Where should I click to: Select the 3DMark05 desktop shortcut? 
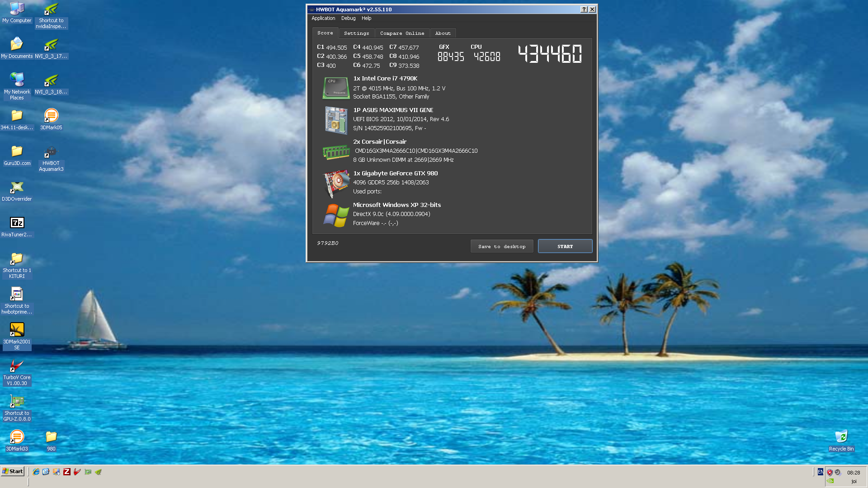tap(51, 120)
